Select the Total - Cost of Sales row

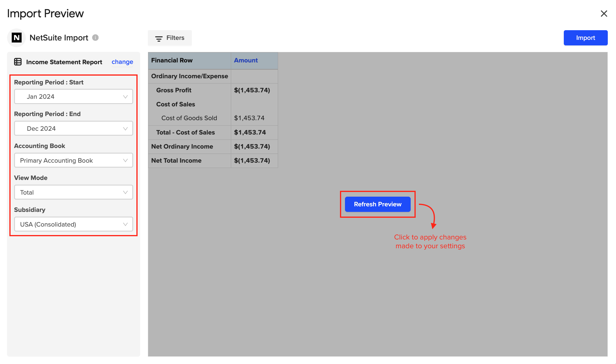tap(213, 132)
